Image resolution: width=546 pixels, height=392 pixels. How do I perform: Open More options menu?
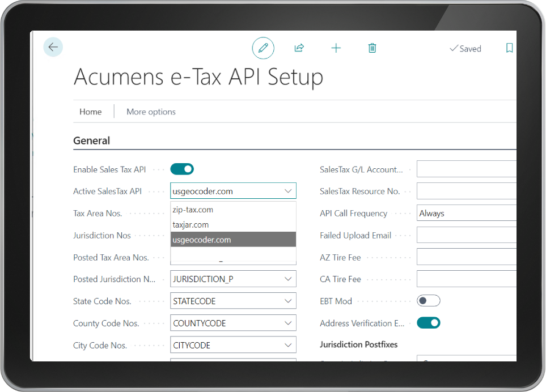(x=151, y=112)
